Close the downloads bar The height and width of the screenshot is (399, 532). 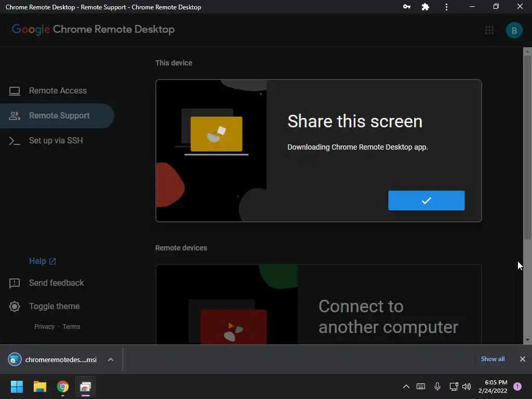(523, 359)
